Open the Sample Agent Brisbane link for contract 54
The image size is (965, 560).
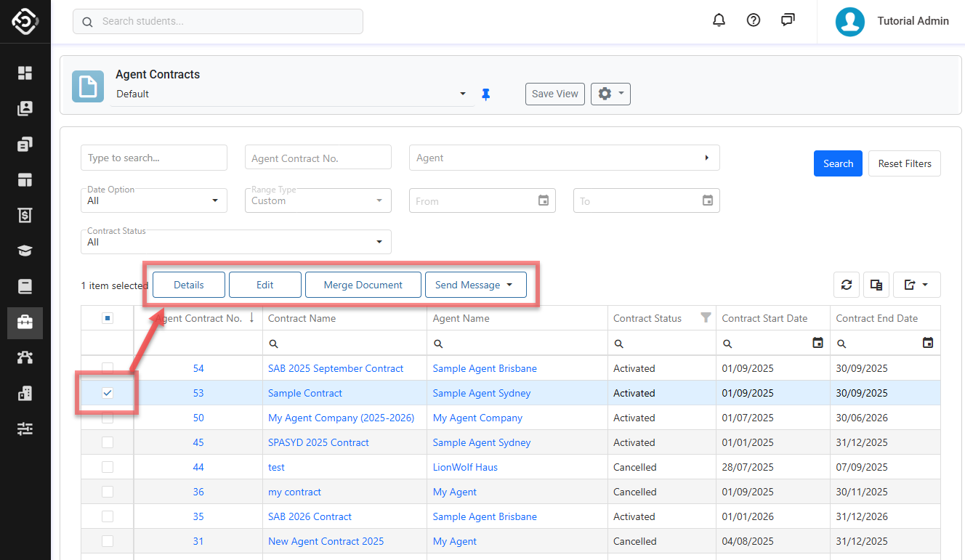click(485, 368)
